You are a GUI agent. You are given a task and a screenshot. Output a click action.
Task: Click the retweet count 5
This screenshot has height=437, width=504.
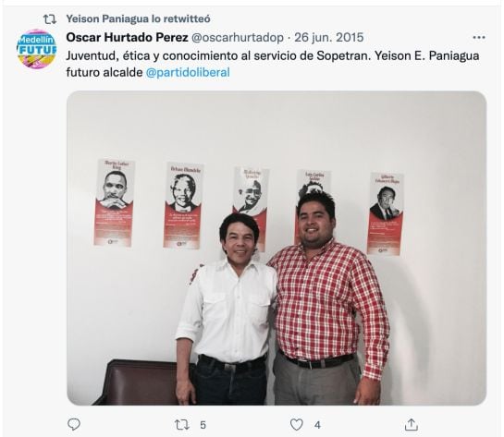203,425
